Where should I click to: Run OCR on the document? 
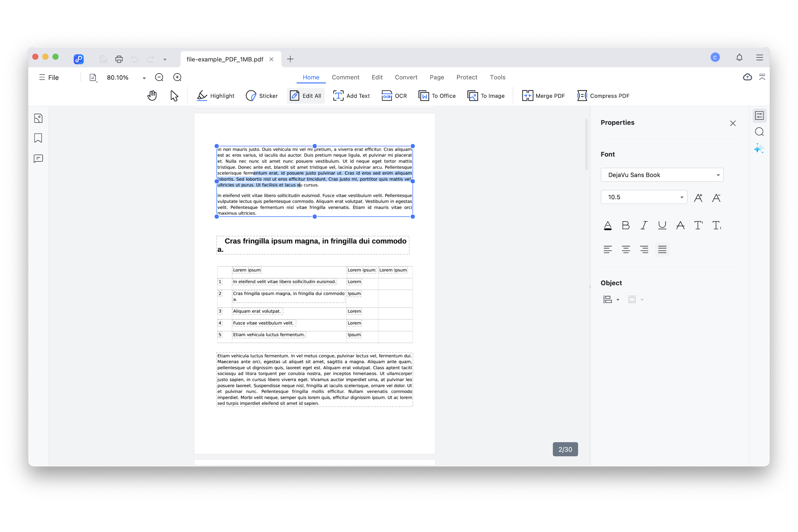pos(394,96)
